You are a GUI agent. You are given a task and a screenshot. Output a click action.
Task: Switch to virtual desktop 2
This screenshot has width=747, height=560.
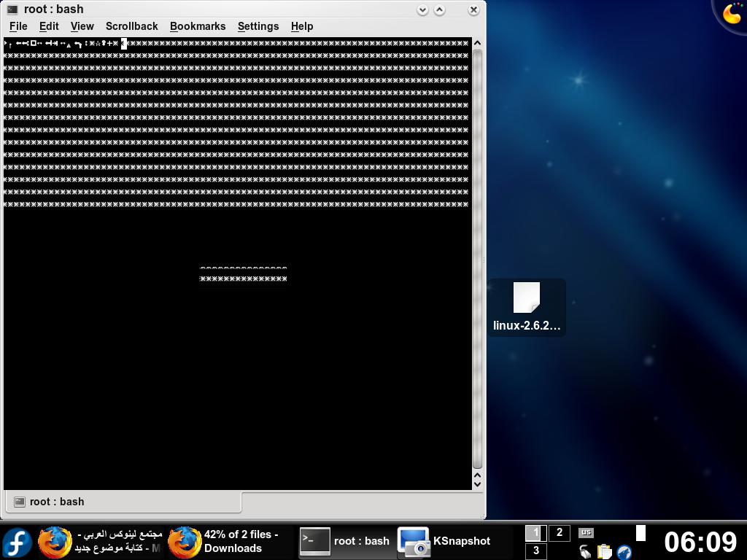point(560,533)
